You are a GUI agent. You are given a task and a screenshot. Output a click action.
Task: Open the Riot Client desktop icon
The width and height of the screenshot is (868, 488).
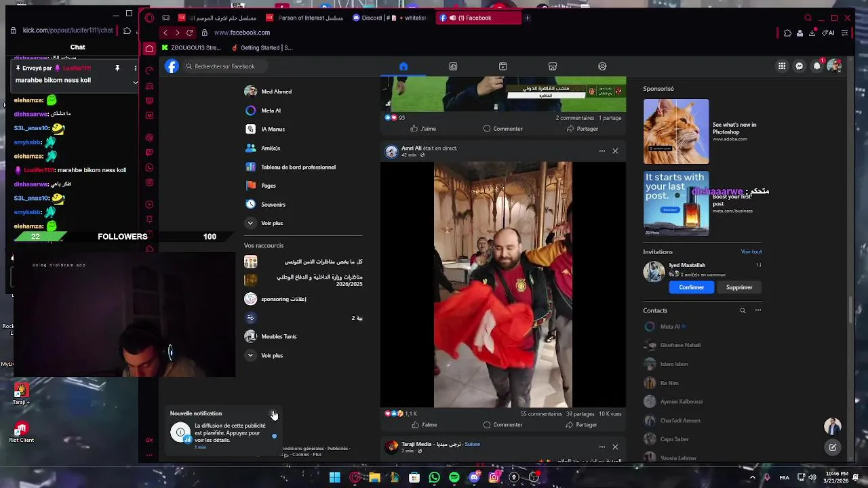pos(22,432)
